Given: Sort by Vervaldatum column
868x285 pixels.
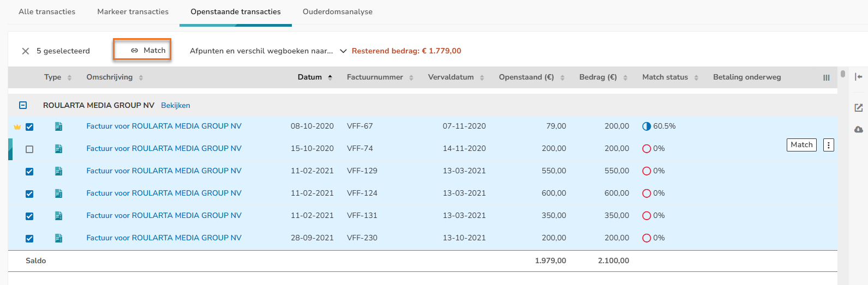Looking at the screenshot, I should (x=456, y=77).
